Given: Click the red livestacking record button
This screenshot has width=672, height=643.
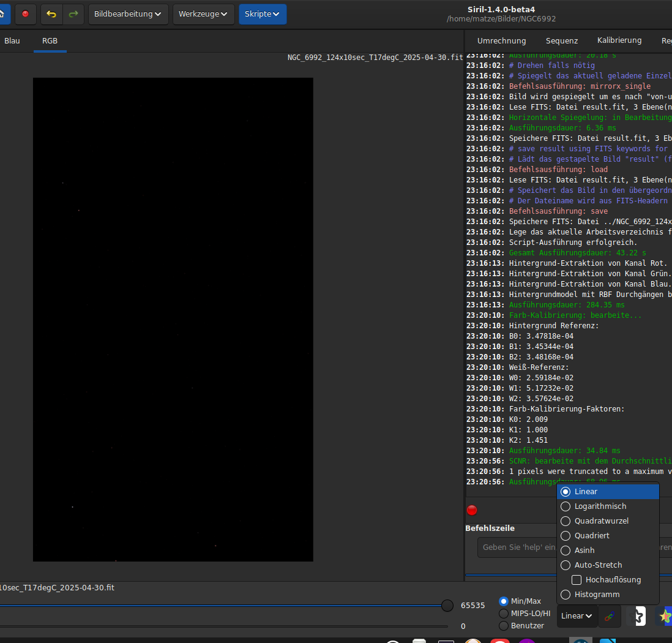Looking at the screenshot, I should [x=25, y=13].
